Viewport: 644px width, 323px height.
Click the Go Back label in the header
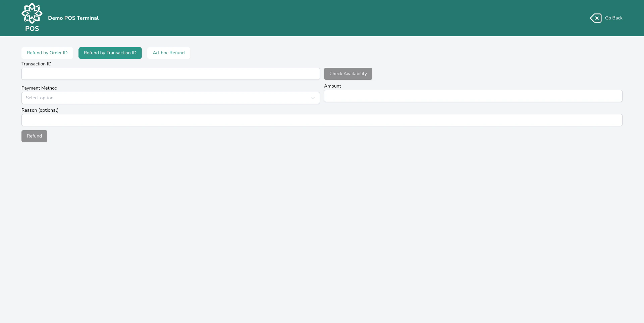[614, 18]
